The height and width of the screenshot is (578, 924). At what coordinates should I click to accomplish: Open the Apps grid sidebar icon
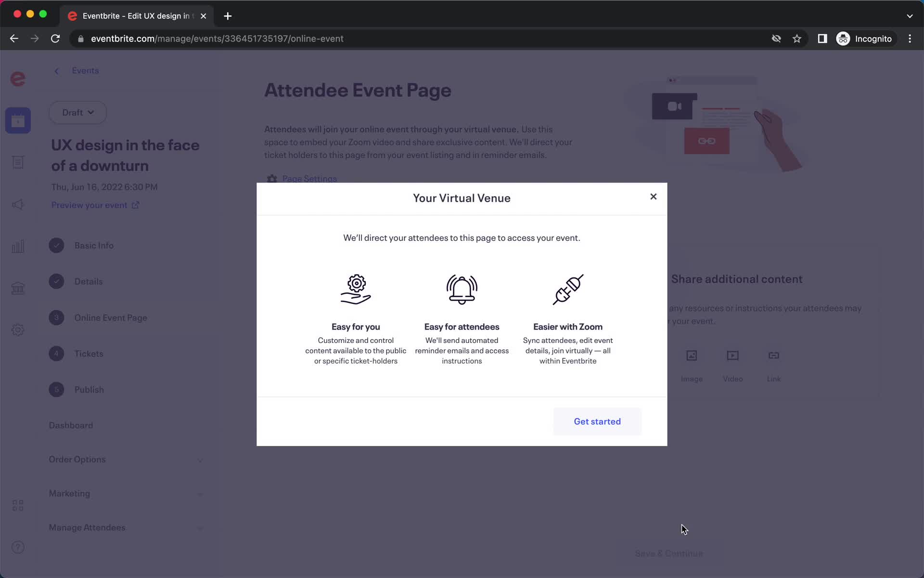[x=18, y=505]
